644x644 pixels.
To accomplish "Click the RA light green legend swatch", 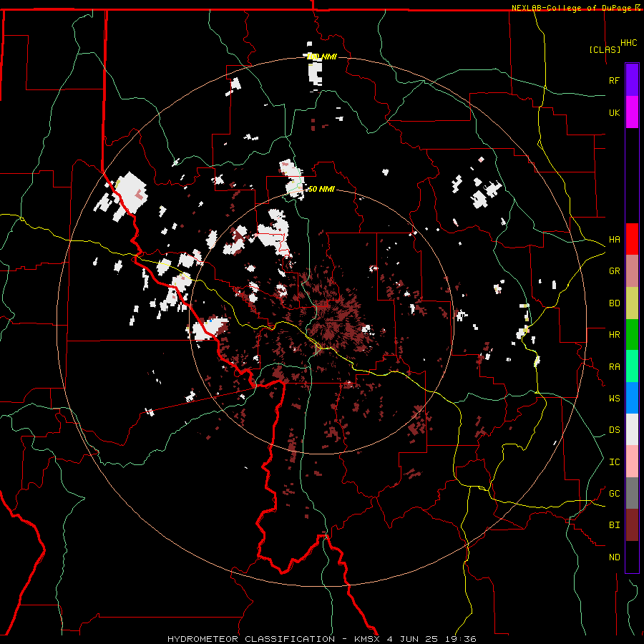I will (632, 366).
